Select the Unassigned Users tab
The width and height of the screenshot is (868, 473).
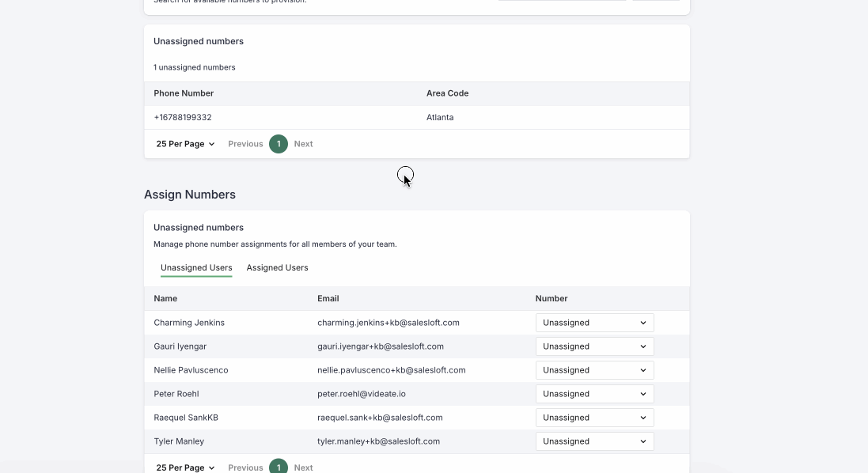point(195,267)
